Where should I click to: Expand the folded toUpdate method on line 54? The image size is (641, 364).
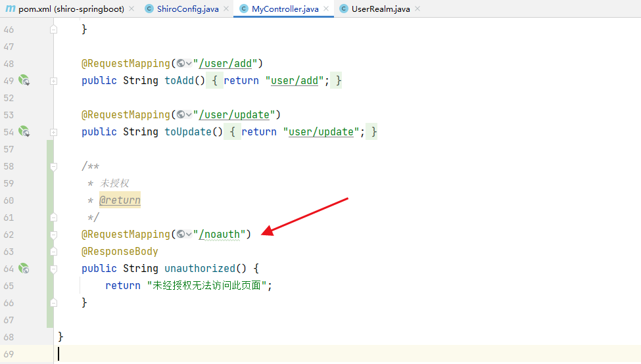pos(53,132)
